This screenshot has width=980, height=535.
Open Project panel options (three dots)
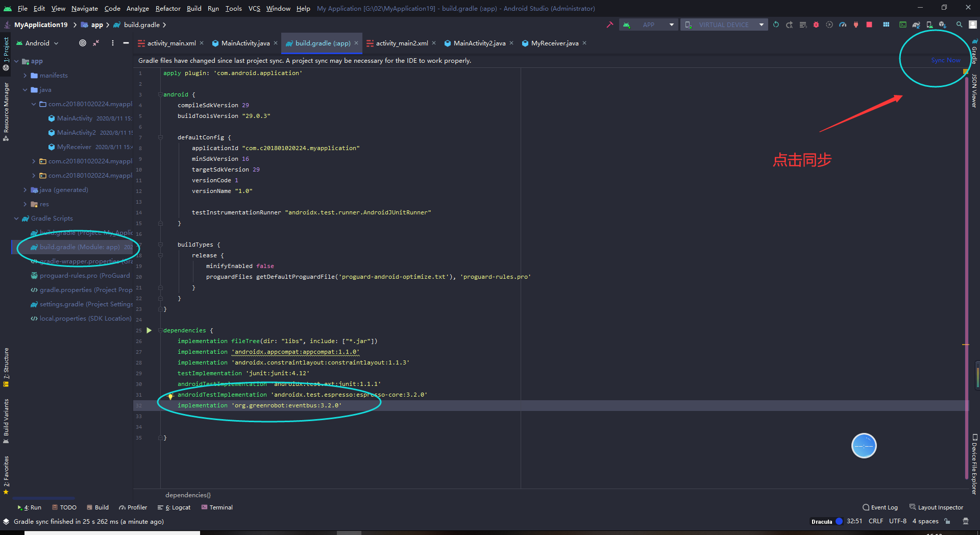click(x=113, y=43)
